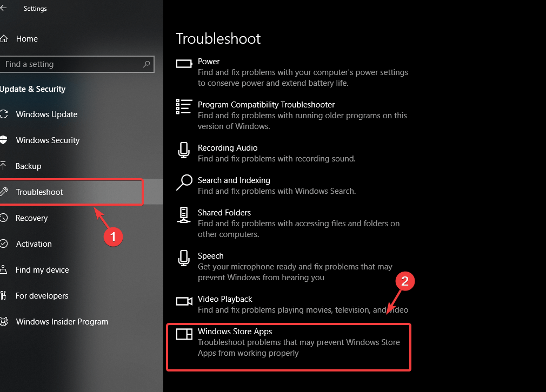546x392 pixels.
Task: Click the back arrow next to Settings
Action: point(3,8)
